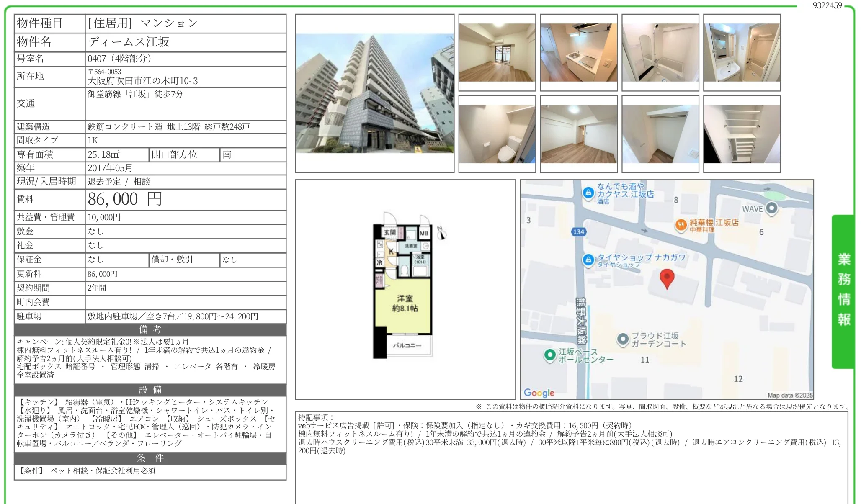This screenshot has height=504, width=861.
Task: Click the large rent figure 86,000 円
Action: pyautogui.click(x=125, y=199)
